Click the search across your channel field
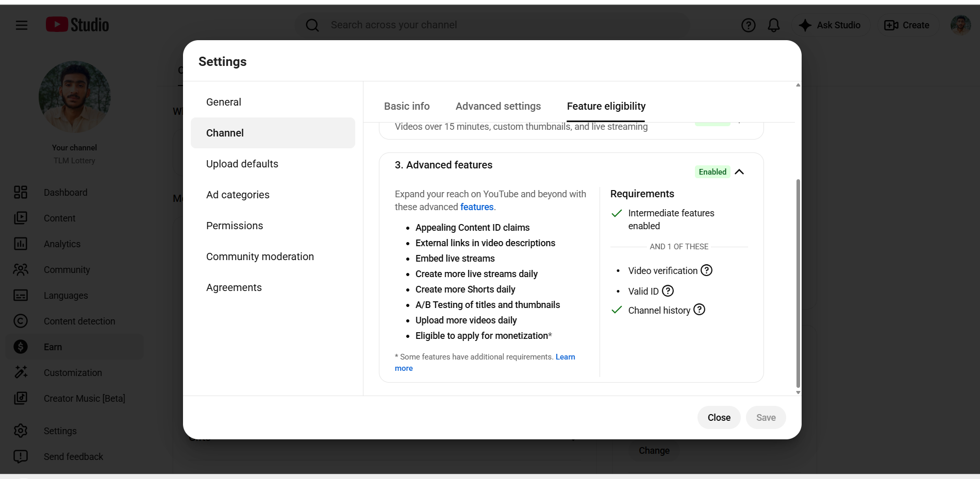The width and height of the screenshot is (980, 479). [x=492, y=25]
